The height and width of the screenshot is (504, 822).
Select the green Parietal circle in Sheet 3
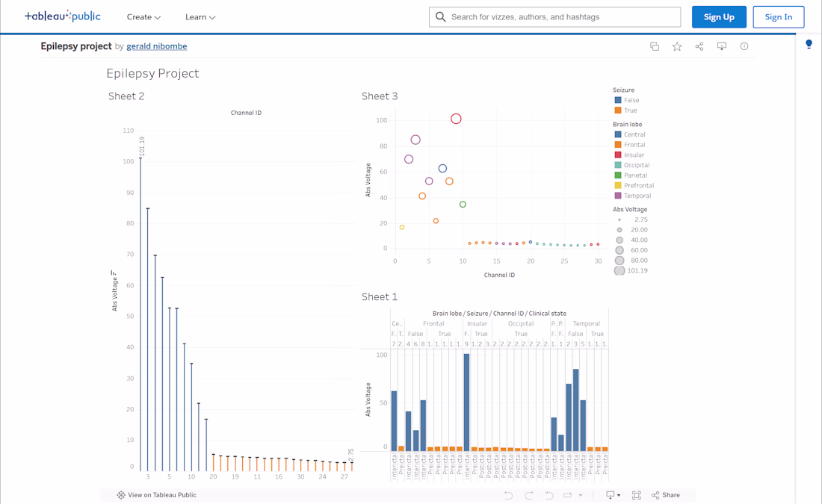pos(463,205)
